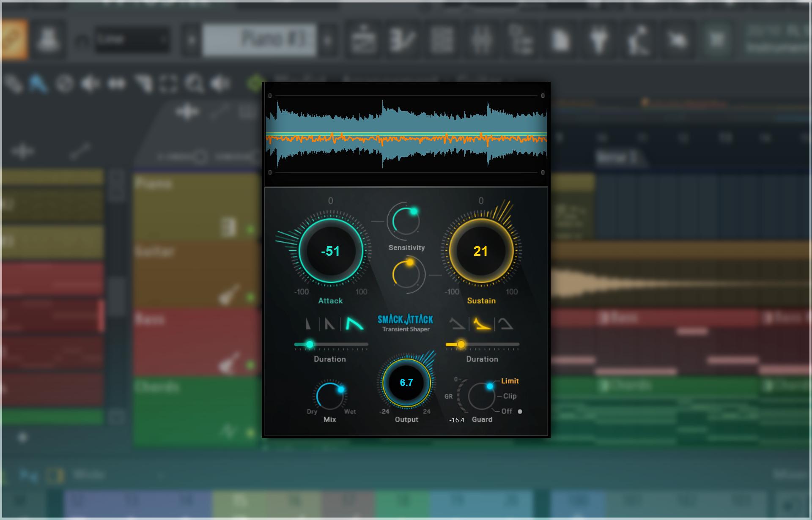Set Guard mode to Clip
The height and width of the screenshot is (520, 812).
(x=510, y=396)
